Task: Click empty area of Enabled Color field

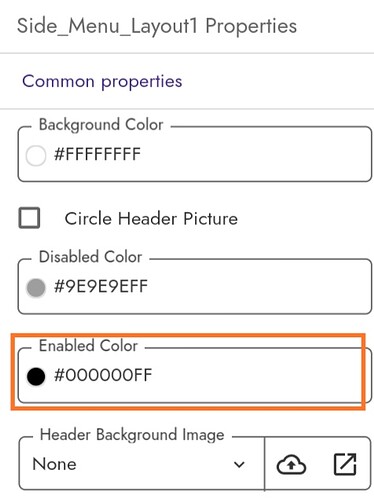Action: [x=260, y=376]
